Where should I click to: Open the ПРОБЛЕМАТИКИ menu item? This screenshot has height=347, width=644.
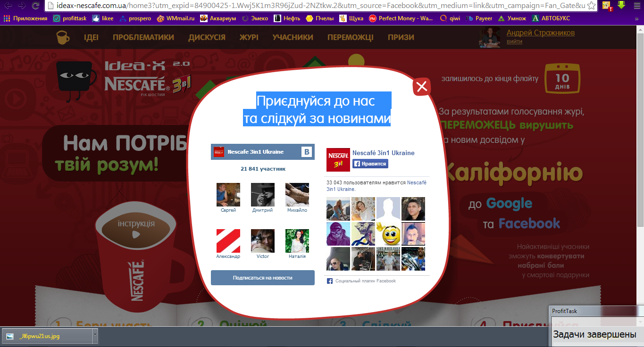[x=143, y=37]
